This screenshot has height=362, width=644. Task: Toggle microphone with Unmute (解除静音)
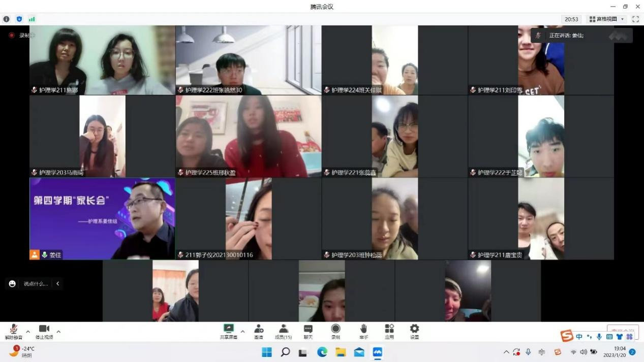(14, 329)
